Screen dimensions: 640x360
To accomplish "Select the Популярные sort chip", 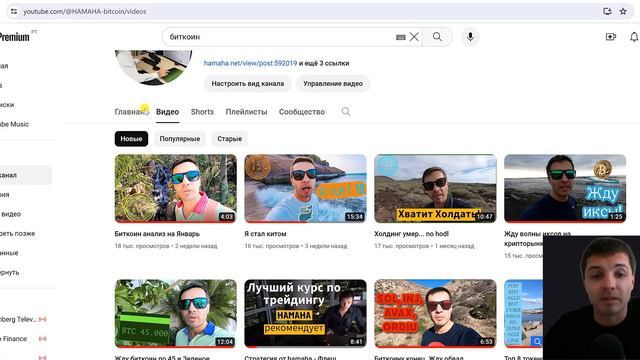I will (180, 139).
